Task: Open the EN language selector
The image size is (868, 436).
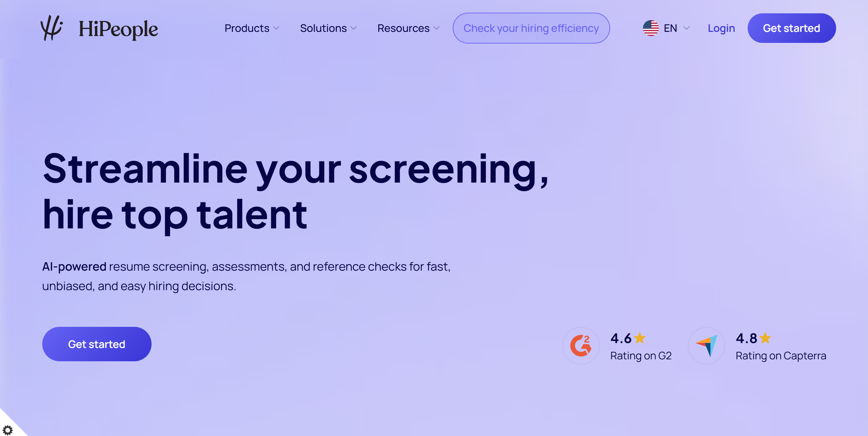Action: (x=670, y=28)
